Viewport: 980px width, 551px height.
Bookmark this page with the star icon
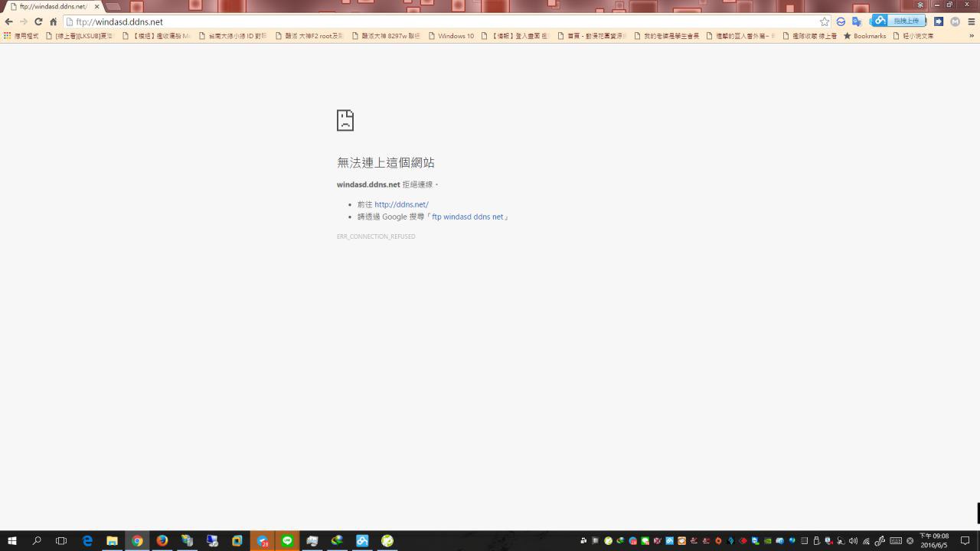pyautogui.click(x=825, y=22)
